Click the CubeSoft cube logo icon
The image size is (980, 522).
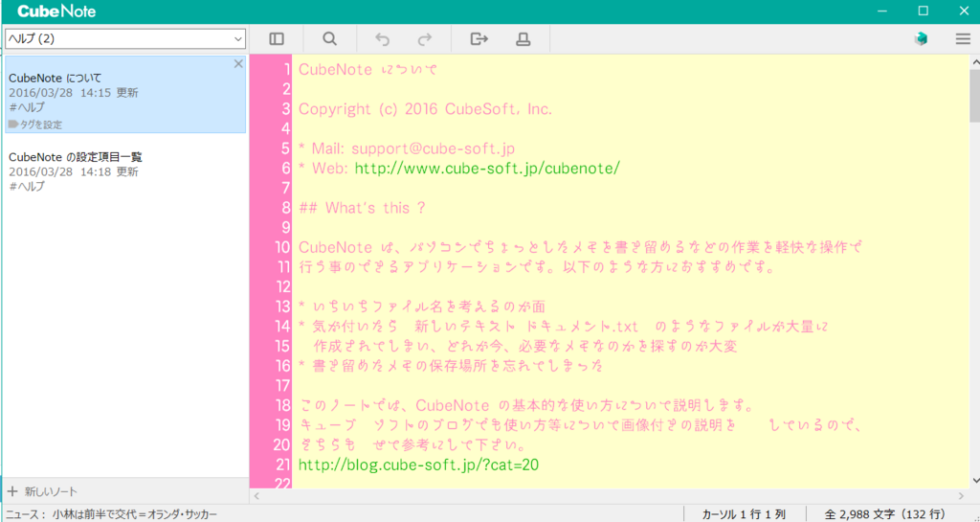[x=921, y=38]
